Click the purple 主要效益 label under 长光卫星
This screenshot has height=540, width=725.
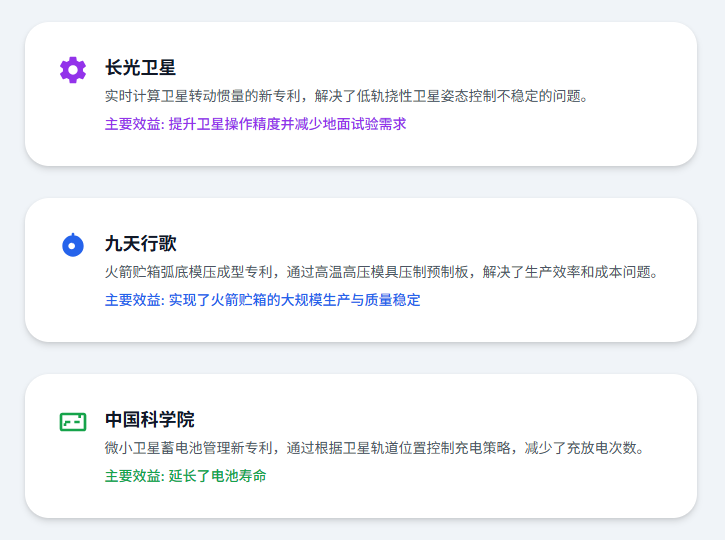click(134, 124)
